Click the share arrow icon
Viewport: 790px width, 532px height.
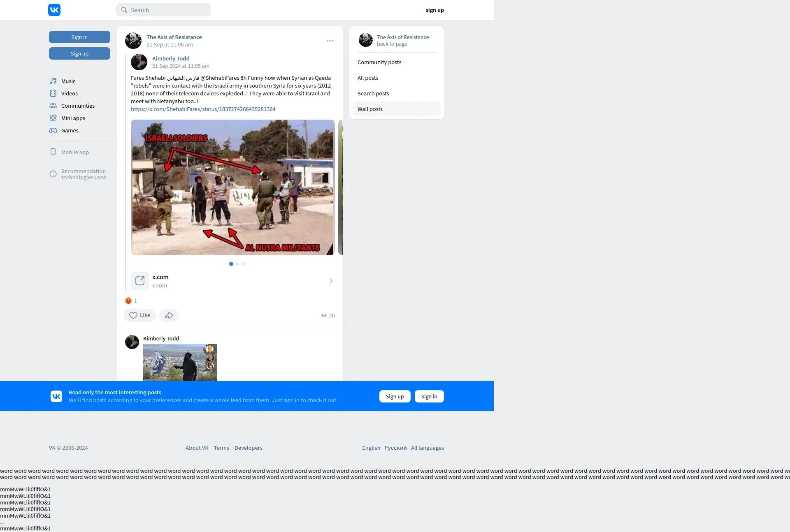[169, 315]
